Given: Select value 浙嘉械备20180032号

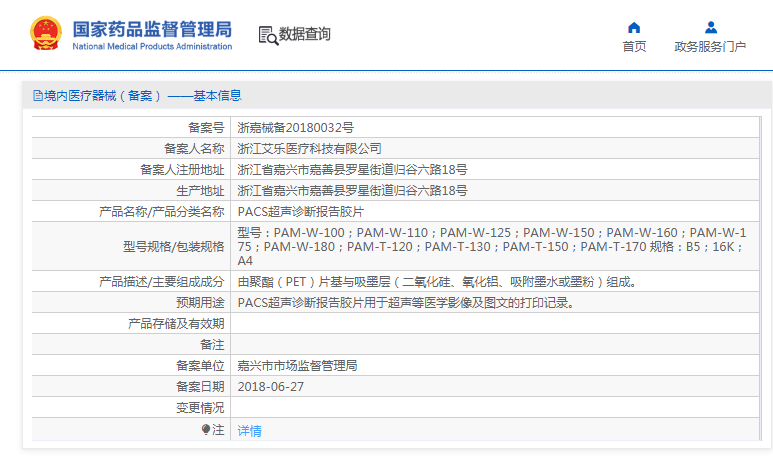Looking at the screenshot, I should click(x=295, y=128).
